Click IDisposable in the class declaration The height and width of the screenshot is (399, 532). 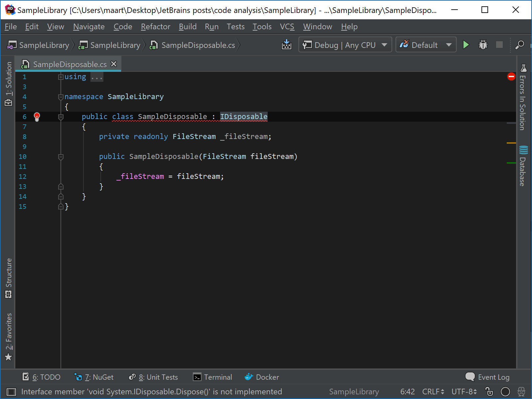(x=244, y=117)
